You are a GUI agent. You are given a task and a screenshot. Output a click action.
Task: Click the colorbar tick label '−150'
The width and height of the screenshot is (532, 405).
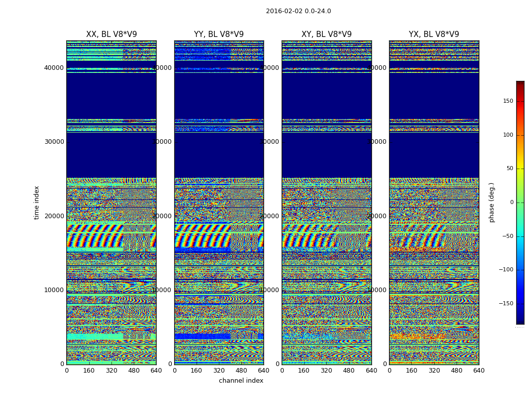506,303
